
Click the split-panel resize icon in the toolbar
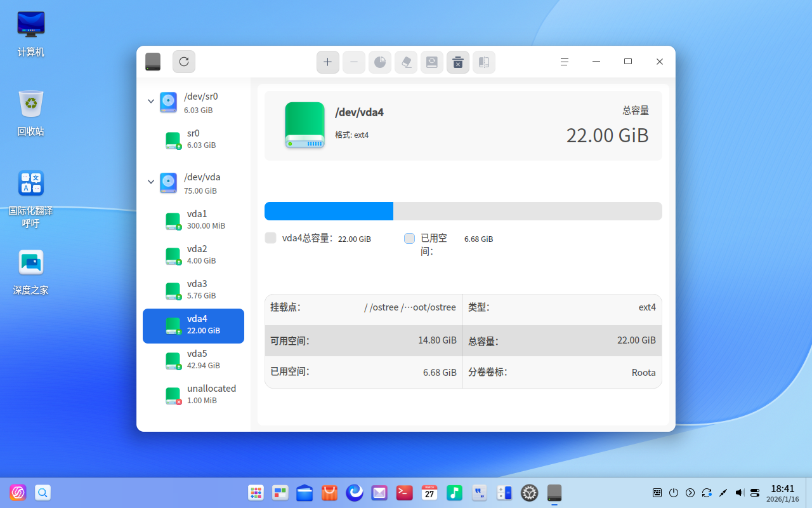[x=484, y=62]
